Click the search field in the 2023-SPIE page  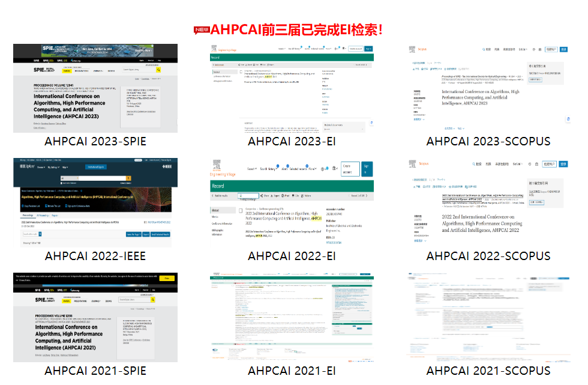(x=139, y=70)
